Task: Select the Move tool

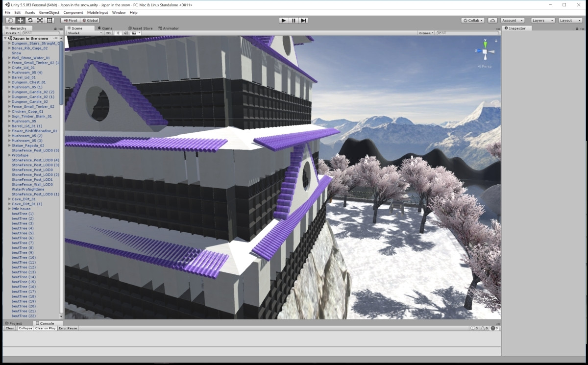Action: click(x=21, y=21)
